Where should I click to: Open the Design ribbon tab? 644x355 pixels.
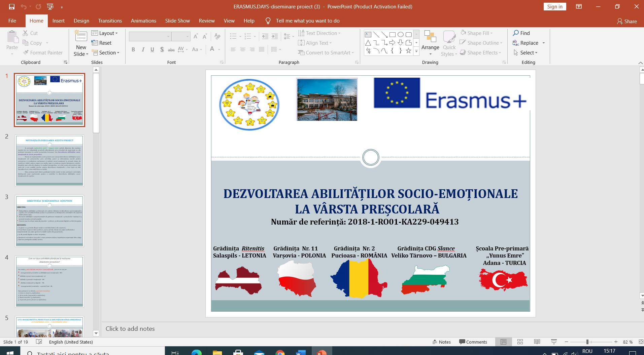81,21
